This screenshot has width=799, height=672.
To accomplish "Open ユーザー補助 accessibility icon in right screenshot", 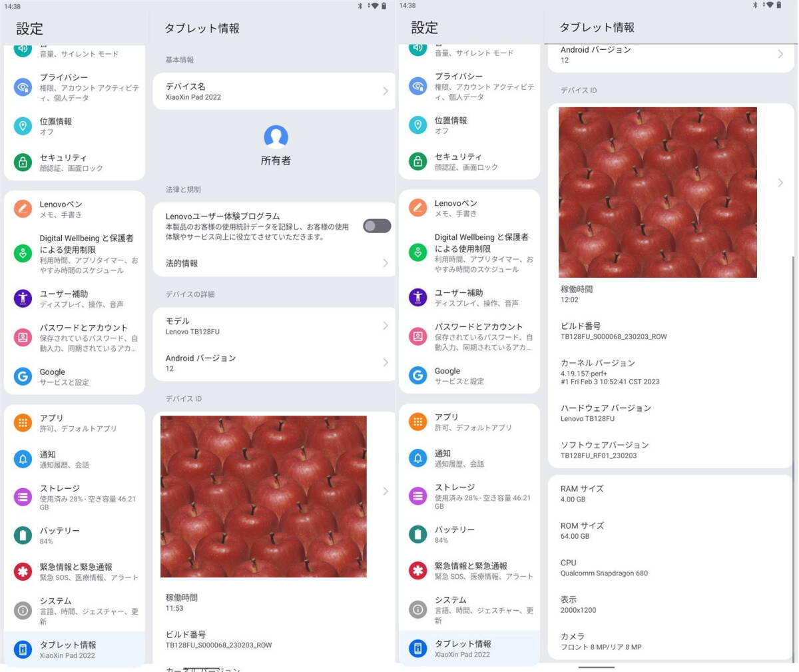I will [417, 297].
